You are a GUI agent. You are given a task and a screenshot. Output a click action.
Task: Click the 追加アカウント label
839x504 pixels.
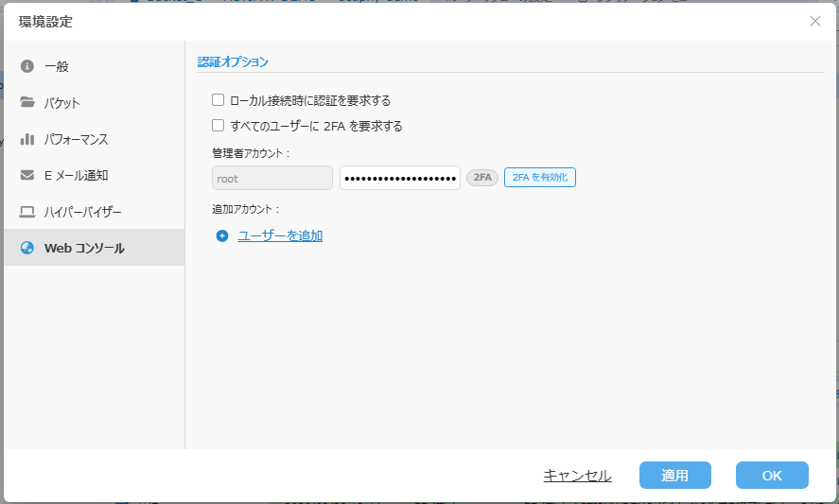246,209
